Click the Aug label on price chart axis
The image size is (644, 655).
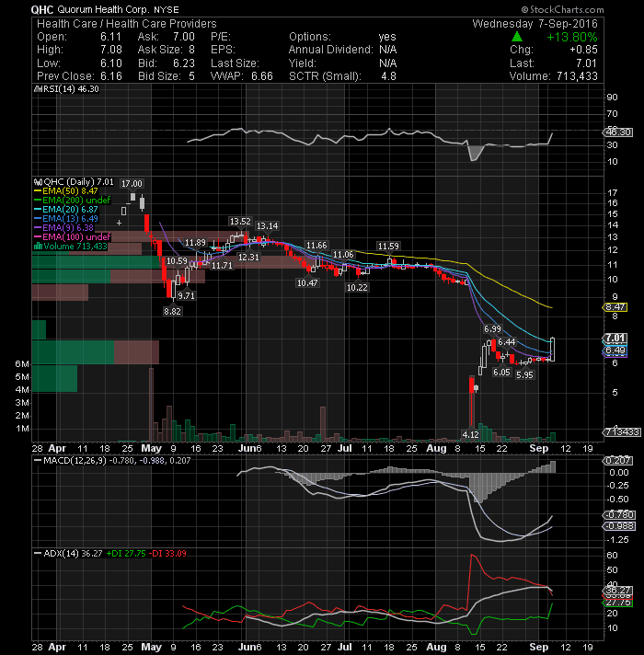pos(437,448)
